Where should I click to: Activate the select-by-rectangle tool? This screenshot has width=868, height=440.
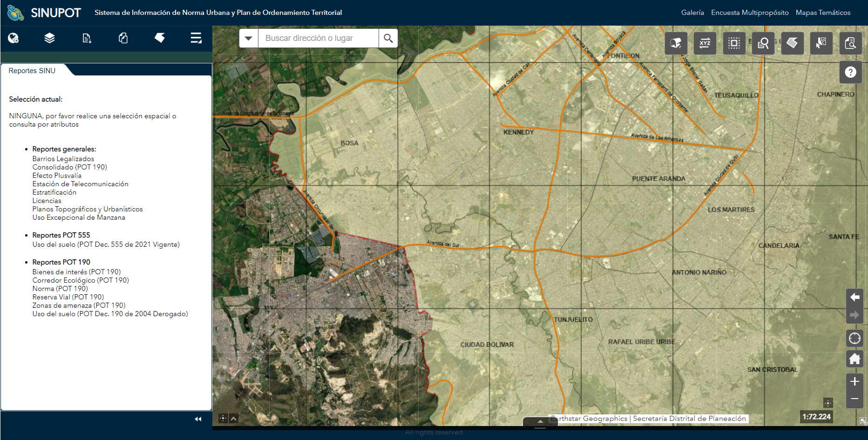pos(734,43)
